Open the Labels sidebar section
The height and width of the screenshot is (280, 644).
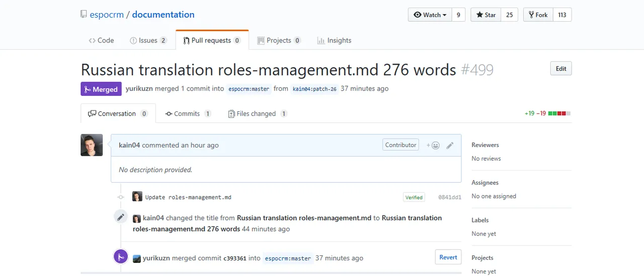pos(480,220)
